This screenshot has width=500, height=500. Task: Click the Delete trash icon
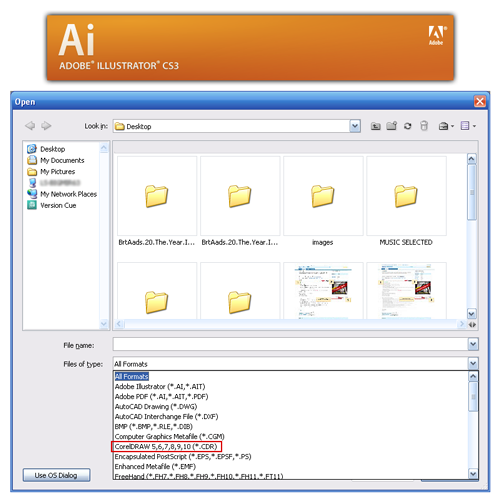(x=424, y=126)
